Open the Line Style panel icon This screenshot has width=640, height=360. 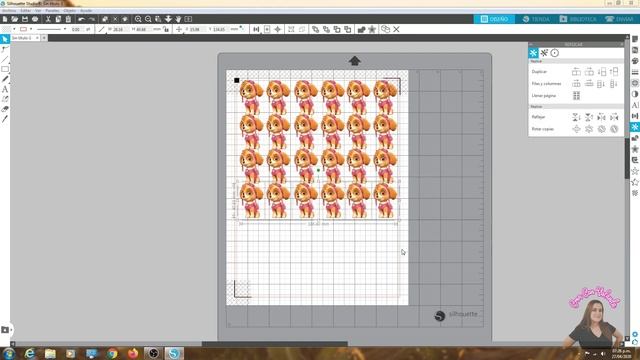pyautogui.click(x=635, y=72)
